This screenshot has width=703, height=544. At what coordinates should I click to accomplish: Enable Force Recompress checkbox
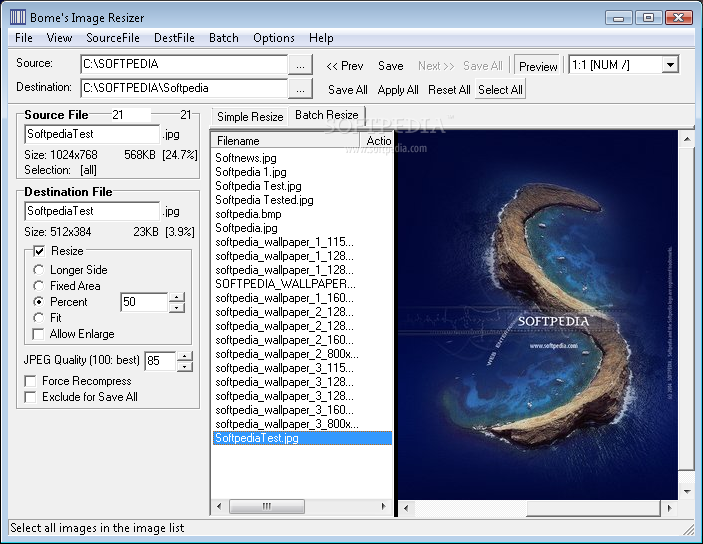[x=30, y=381]
